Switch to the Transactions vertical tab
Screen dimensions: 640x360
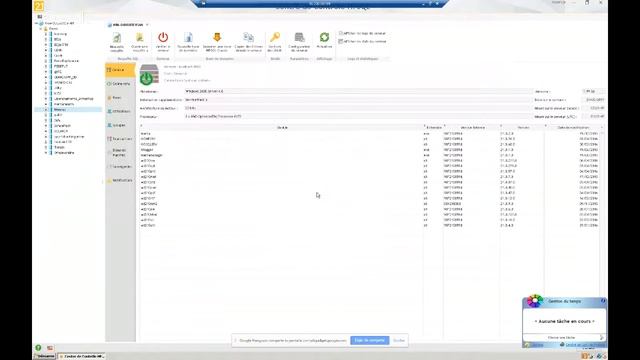[x=120, y=139]
